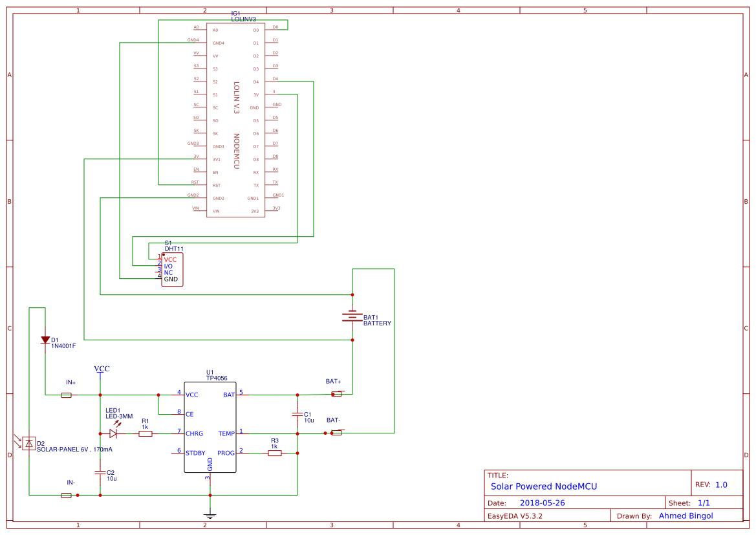Click the title Solar Powered NodeMCU
The width and height of the screenshot is (756, 535).
click(x=545, y=486)
